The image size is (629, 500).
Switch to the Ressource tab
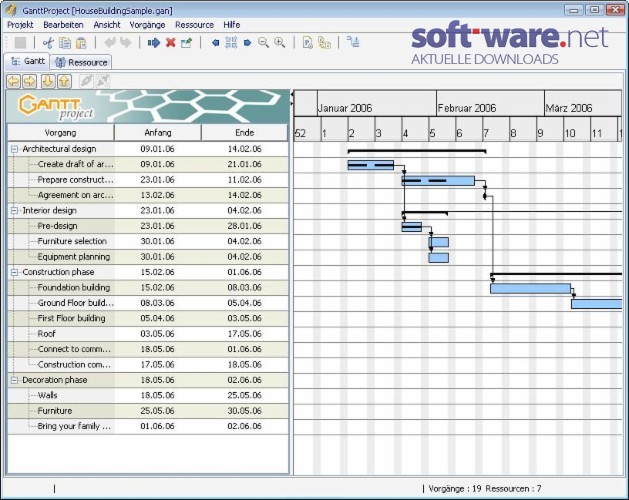(x=81, y=62)
